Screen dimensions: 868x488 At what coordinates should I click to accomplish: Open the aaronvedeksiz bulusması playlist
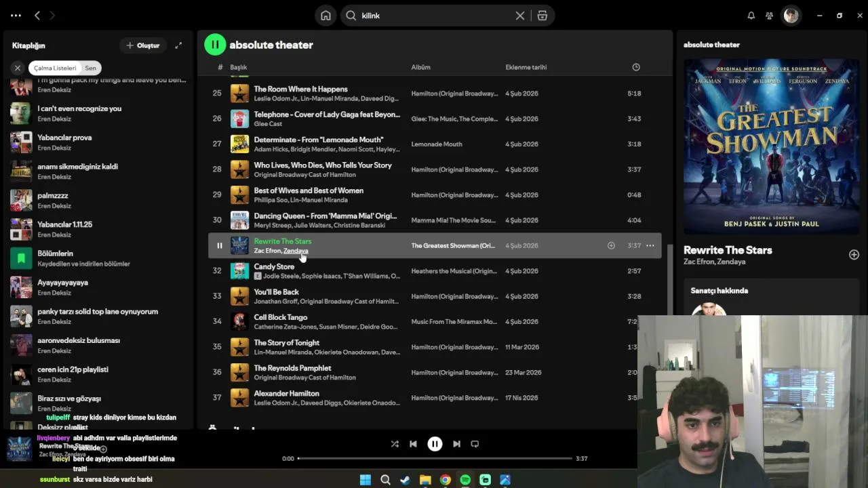[x=99, y=346]
